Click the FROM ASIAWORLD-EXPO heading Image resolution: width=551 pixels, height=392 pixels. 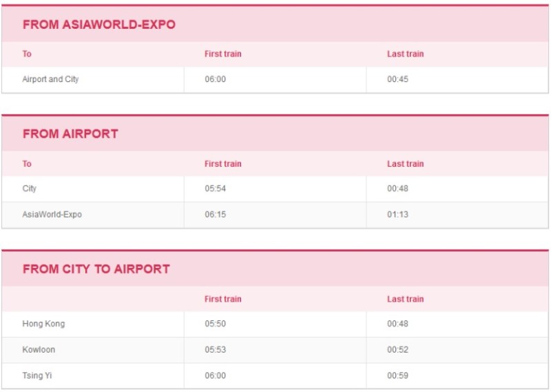coord(98,25)
